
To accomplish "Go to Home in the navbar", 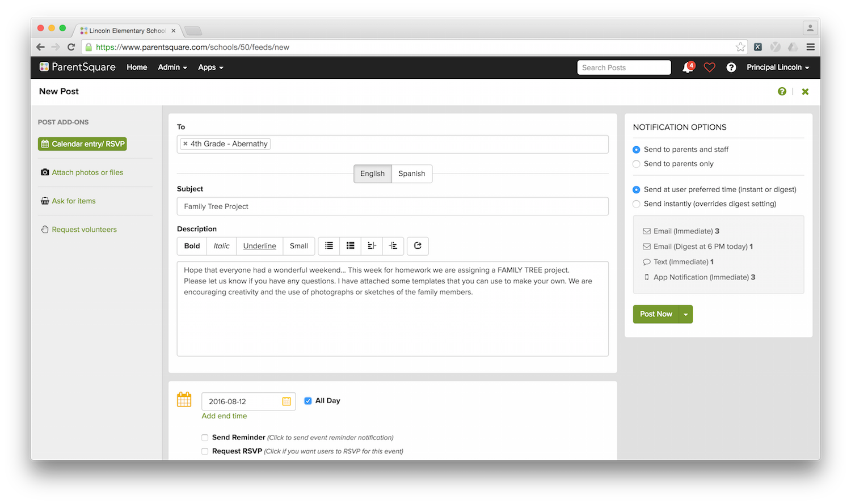I will pyautogui.click(x=137, y=67).
